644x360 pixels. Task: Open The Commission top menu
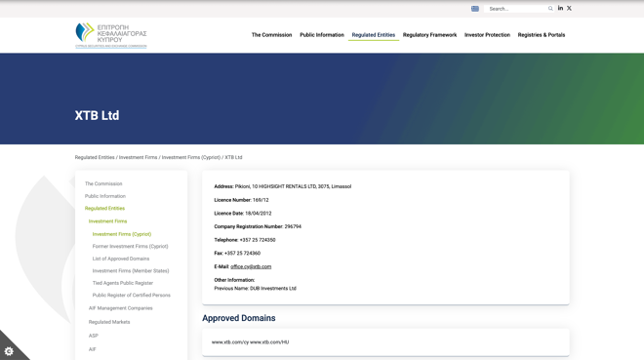click(x=271, y=35)
